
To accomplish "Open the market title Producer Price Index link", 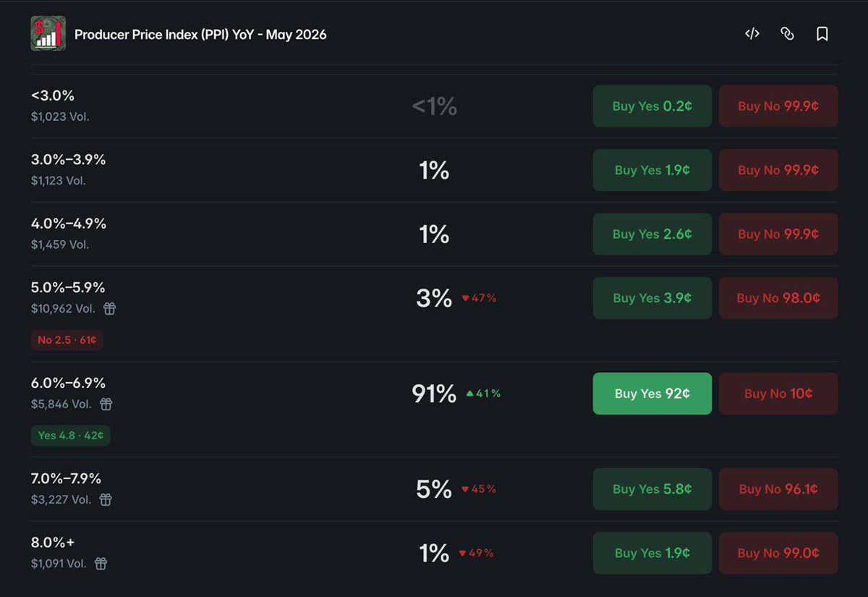I will [x=201, y=34].
